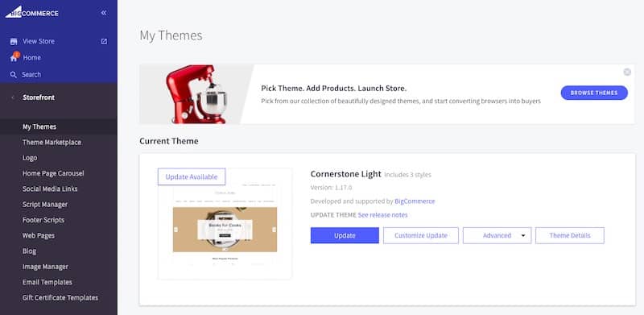Open Footer Scripts
Screen dimensions: 644x315
click(x=43, y=220)
